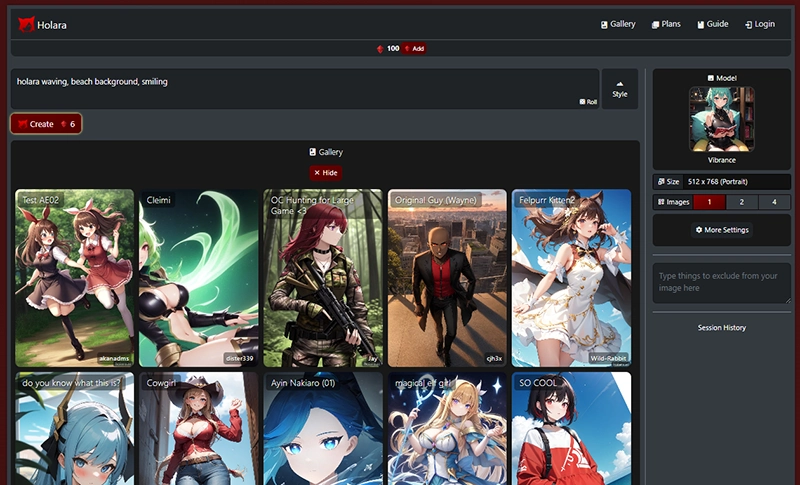800x485 pixels.
Task: Open the Size dropdown 512 x 768
Action: 736,182
